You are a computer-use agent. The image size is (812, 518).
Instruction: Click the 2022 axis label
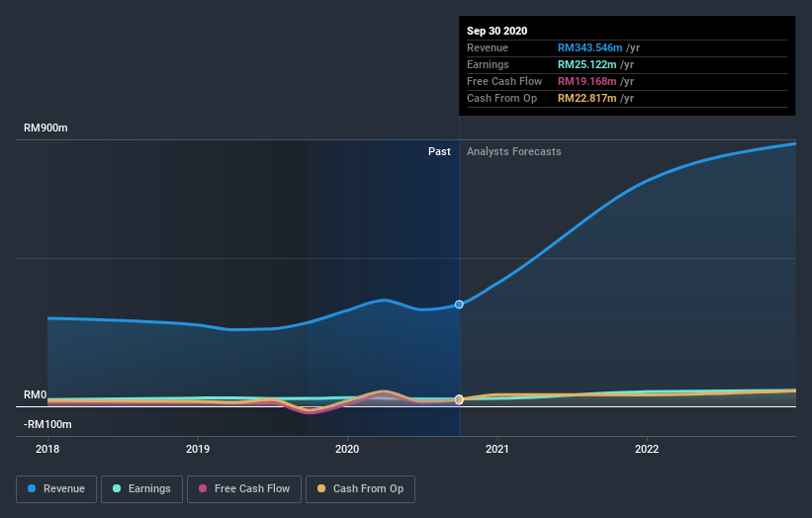pos(647,449)
